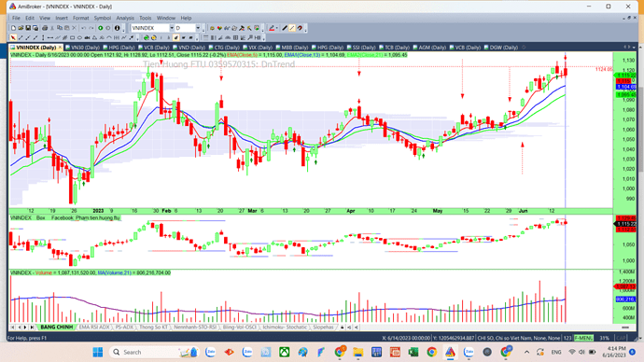Screen dimensions: 644x362
Task: Click the Windows Start button
Action: [98, 352]
